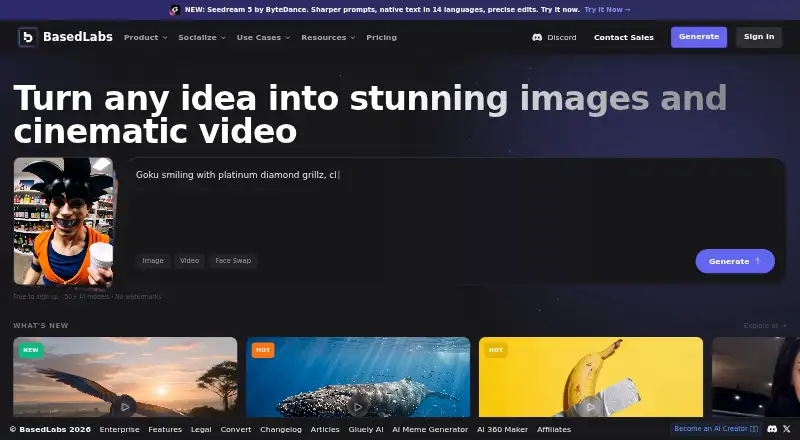Viewport: 800px width, 440px height.
Task: Play the banana duct tape video card
Action: pyautogui.click(x=590, y=407)
